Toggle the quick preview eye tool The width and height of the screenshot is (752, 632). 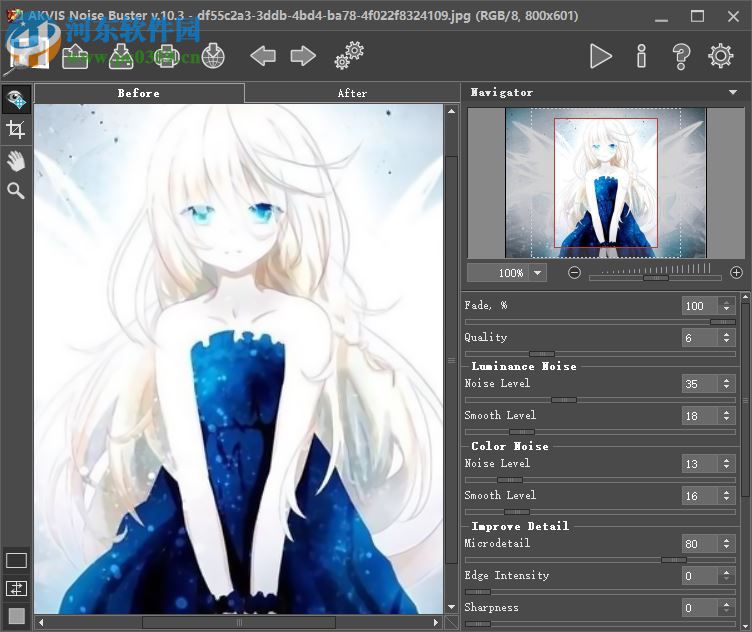[x=16, y=99]
